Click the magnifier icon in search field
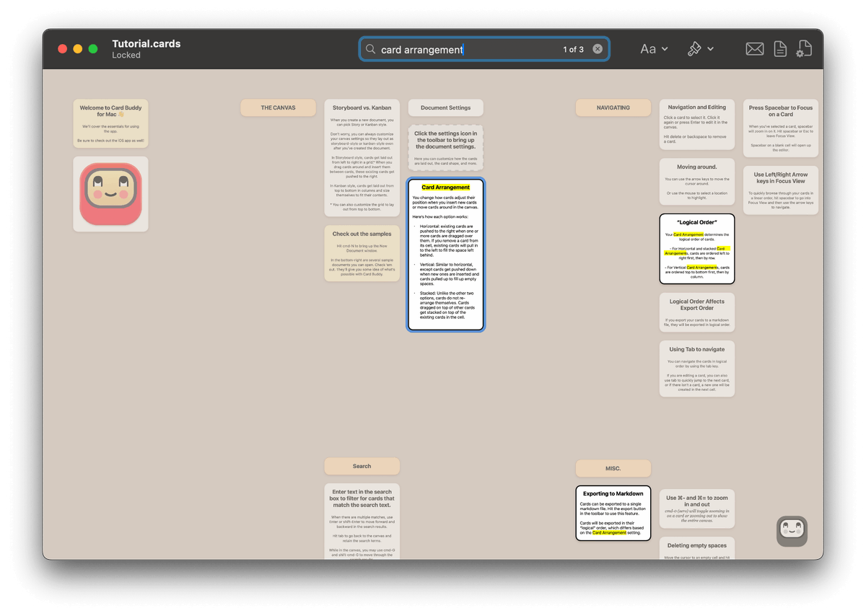The width and height of the screenshot is (866, 616). (370, 49)
